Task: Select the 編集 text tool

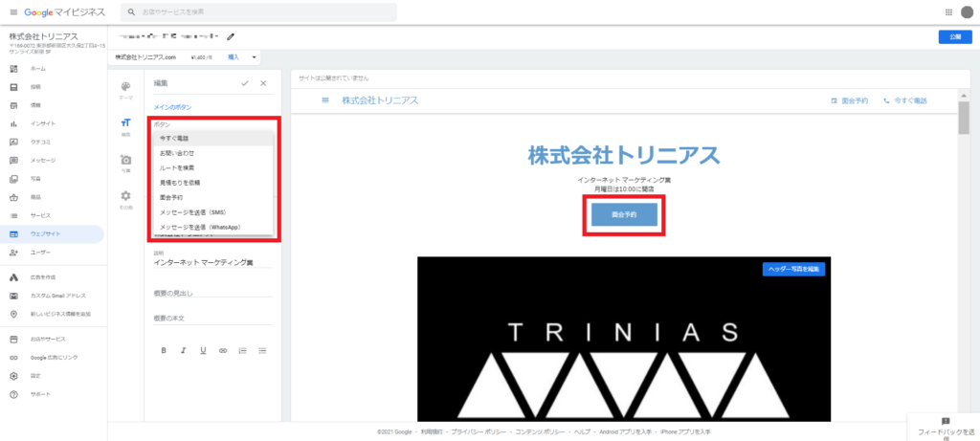Action: 125,126
